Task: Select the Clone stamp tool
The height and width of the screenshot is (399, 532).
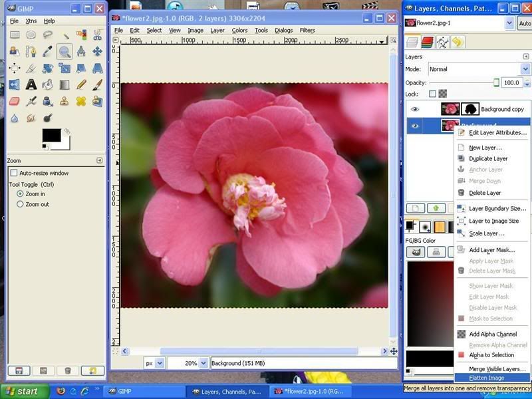Action: click(64, 101)
